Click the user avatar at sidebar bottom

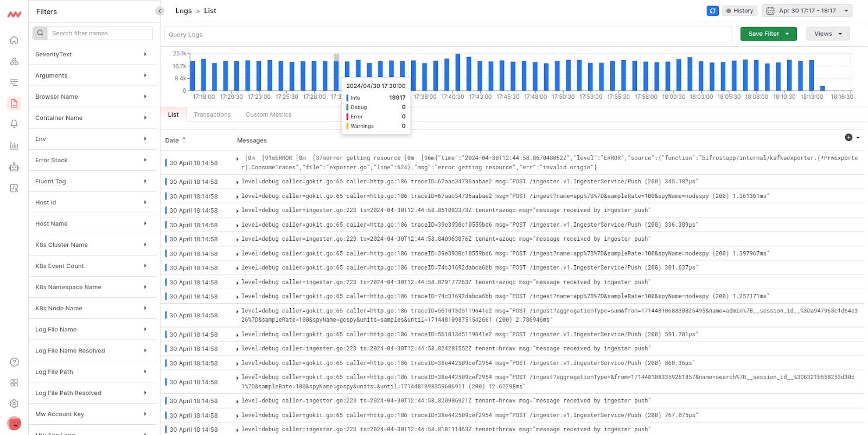(x=14, y=424)
